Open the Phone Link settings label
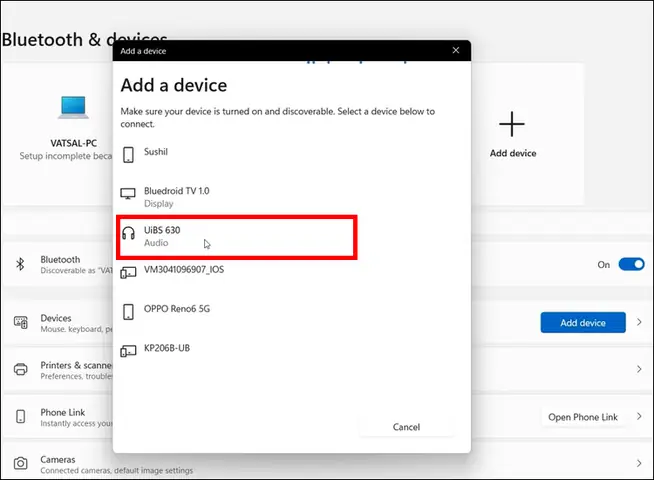Screen dimensions: 654x480 pos(63,412)
